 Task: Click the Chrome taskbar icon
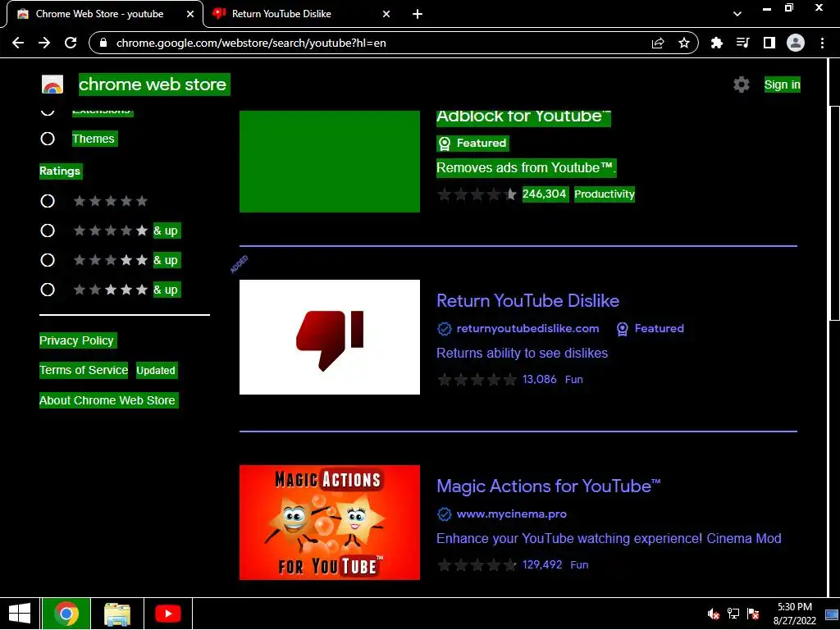pos(66,614)
